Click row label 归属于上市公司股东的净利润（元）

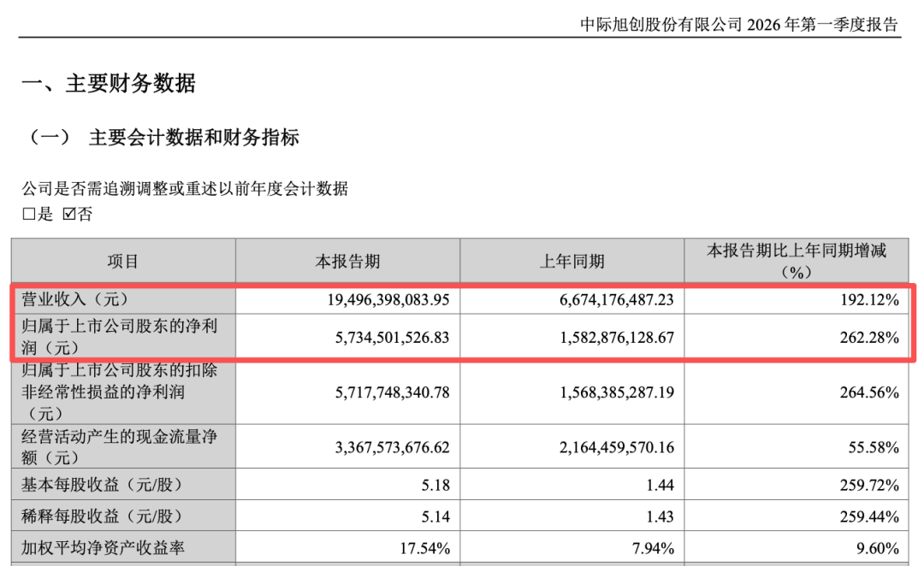click(120, 336)
